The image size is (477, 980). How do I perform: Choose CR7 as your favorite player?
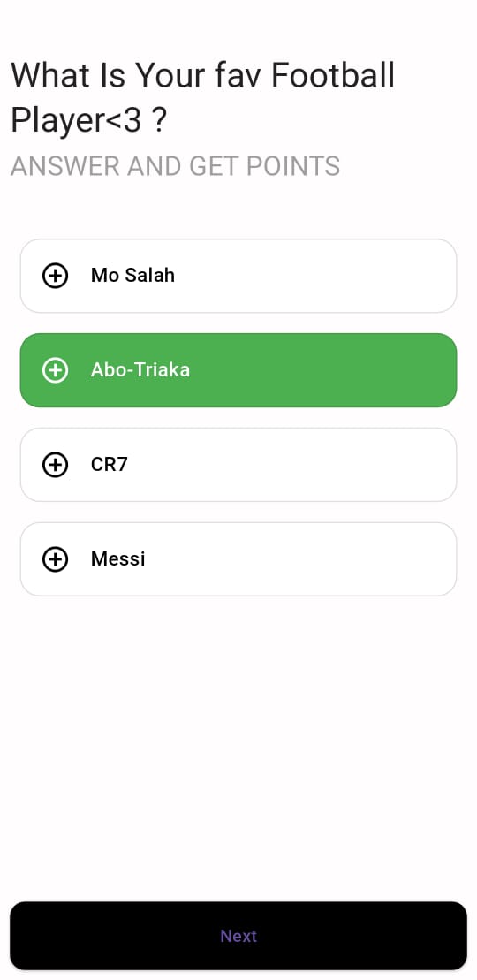click(x=238, y=465)
